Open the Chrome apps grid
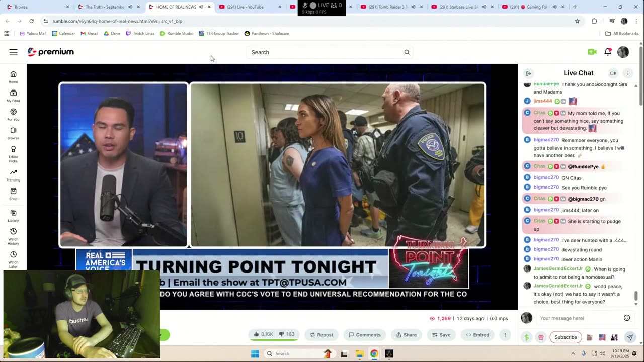The width and height of the screenshot is (644, 362). pos(7,33)
